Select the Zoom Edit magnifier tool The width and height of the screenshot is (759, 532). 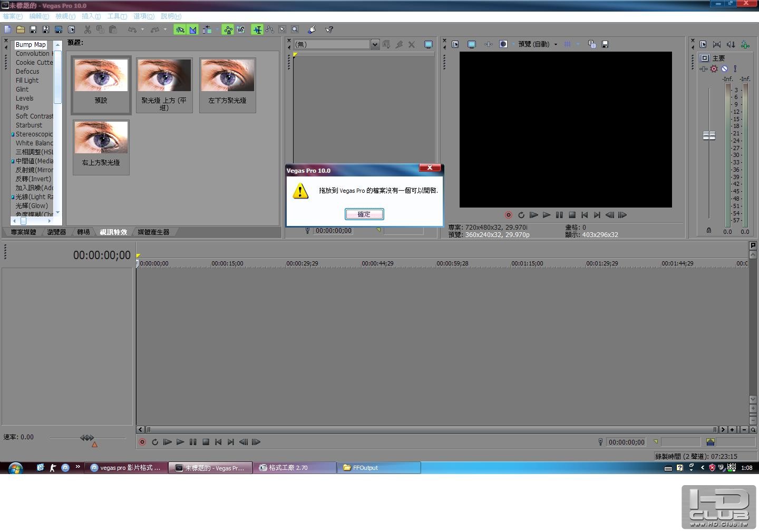coord(295,29)
